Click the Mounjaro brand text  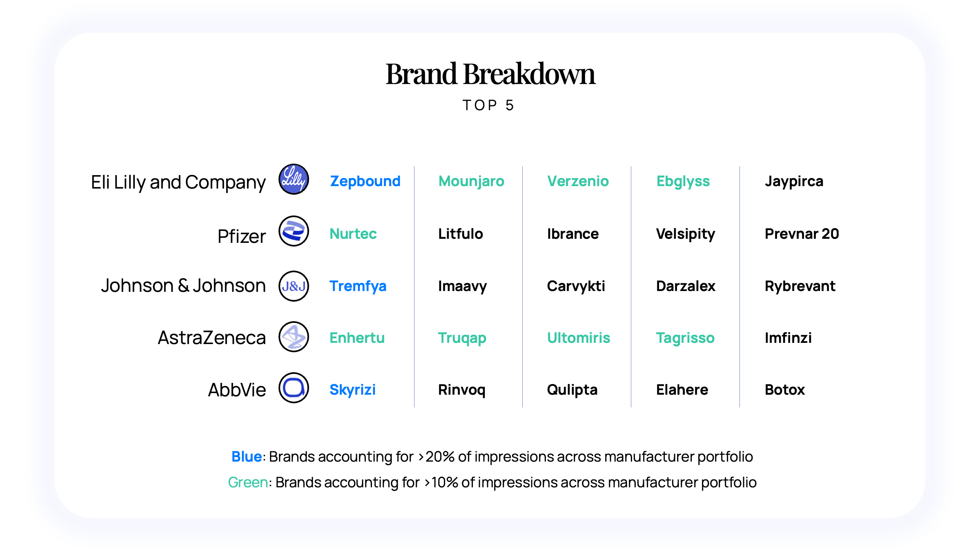tap(471, 181)
